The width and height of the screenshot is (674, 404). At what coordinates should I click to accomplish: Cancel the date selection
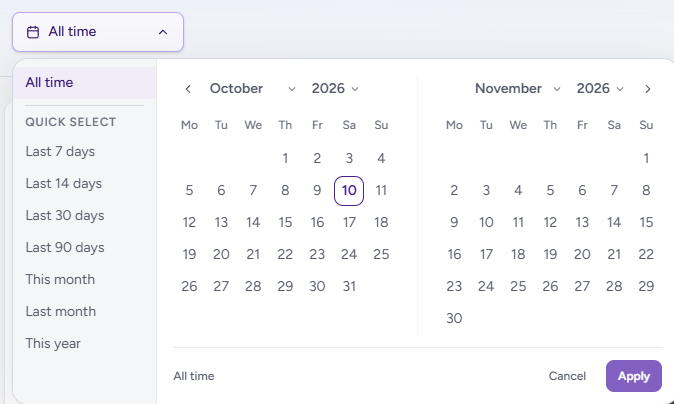tap(567, 376)
